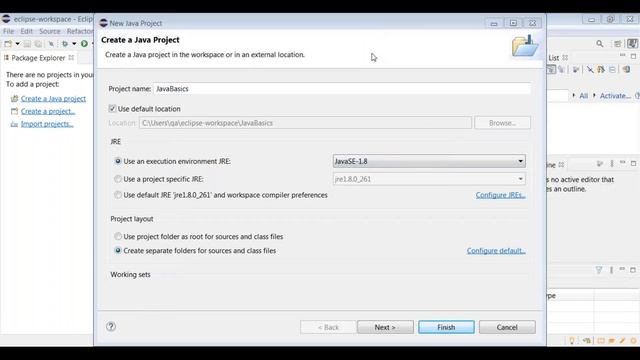Screen dimensions: 640x360
Task: Cancel the New Java Project wizard
Action: pyautogui.click(x=507, y=327)
